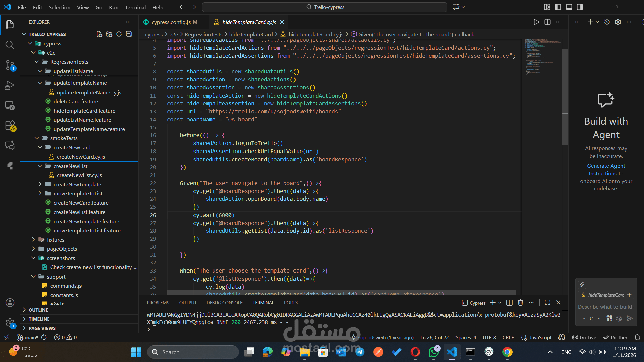The image size is (644, 362).
Task: Toggle the bottom panel layout button
Action: 569,7
